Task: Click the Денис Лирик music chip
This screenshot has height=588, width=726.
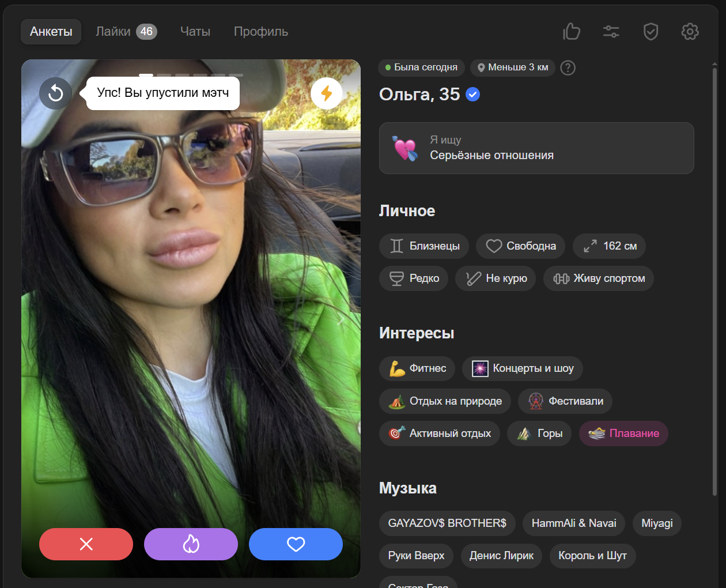Action: click(501, 556)
